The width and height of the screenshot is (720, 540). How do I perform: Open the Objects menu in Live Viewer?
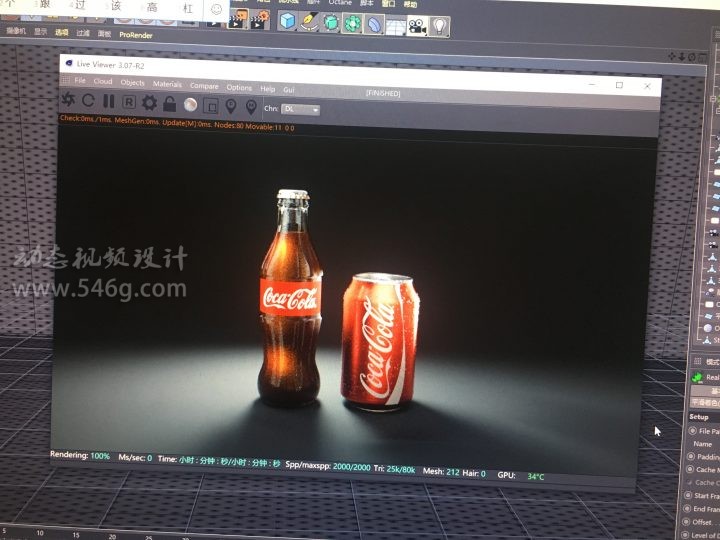133,83
